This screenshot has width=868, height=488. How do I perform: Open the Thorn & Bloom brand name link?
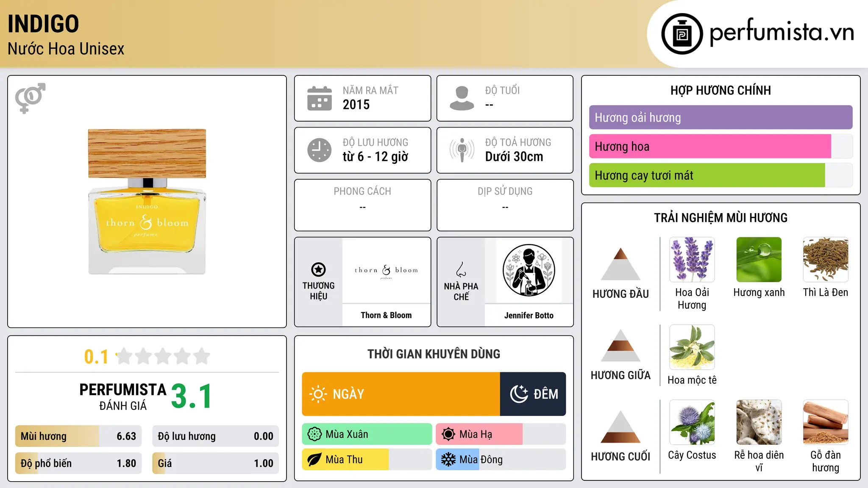click(386, 315)
